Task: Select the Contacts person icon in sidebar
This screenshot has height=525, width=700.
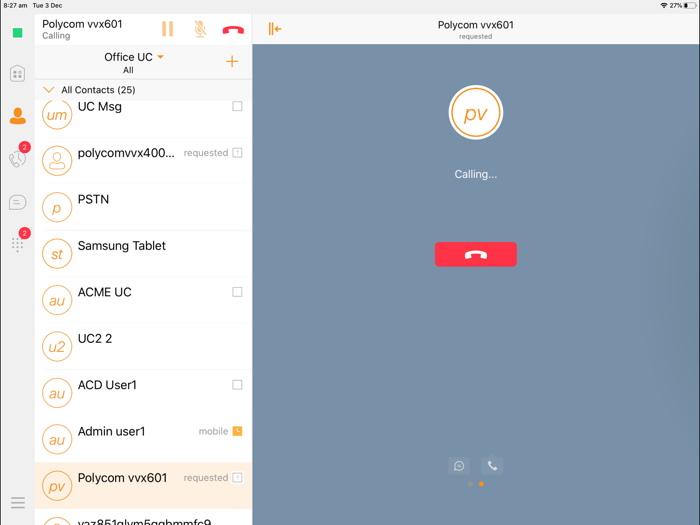Action: 17,116
